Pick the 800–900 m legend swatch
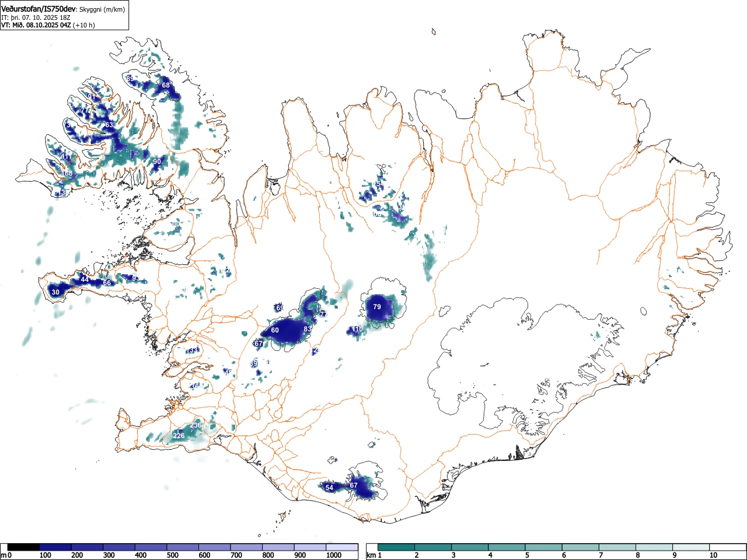 tap(278, 547)
